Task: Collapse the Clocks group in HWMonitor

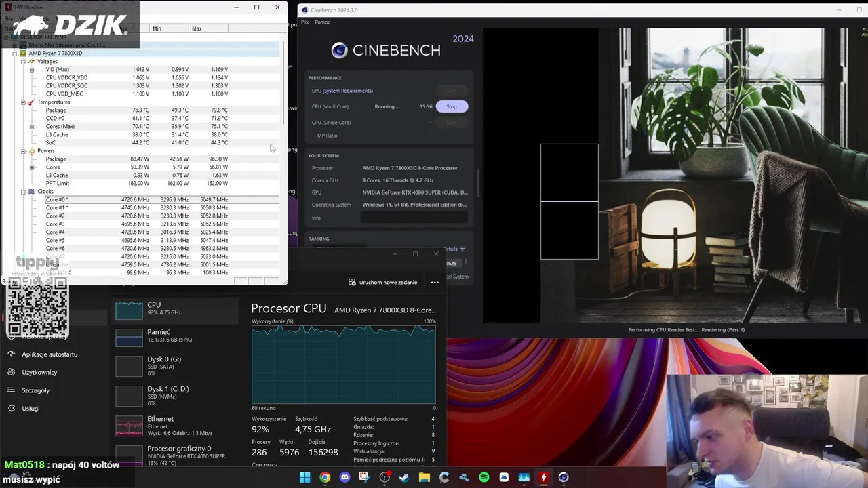Action: click(x=23, y=192)
